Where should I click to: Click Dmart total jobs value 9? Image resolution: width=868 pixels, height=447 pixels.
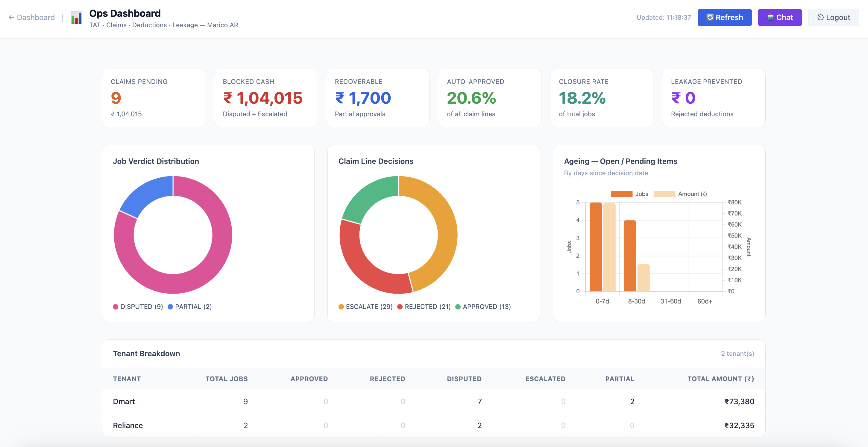click(x=245, y=401)
